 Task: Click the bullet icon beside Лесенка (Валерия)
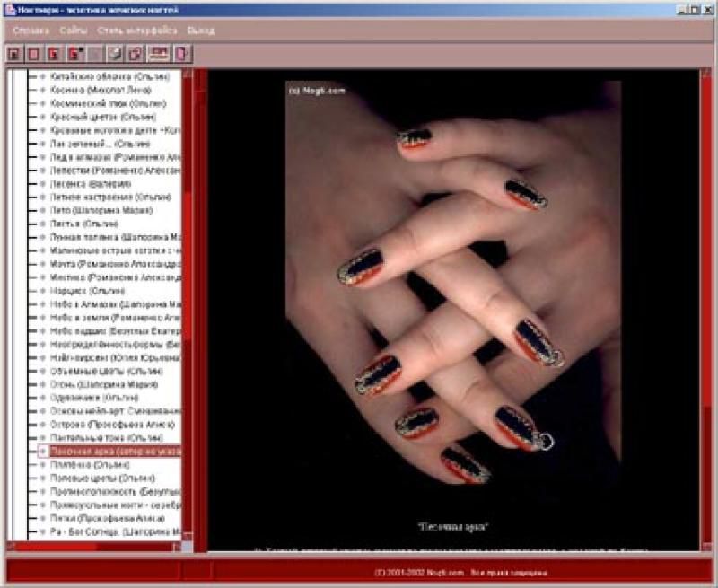point(42,183)
